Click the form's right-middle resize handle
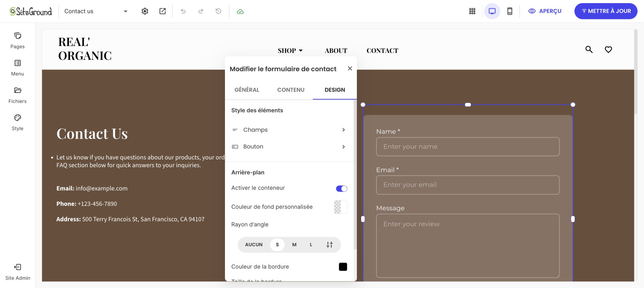 573,219
